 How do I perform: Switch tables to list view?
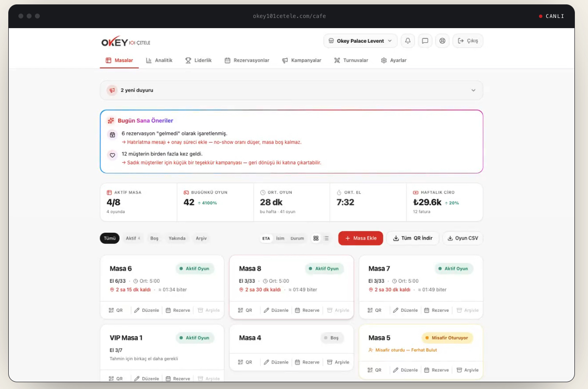(x=327, y=238)
